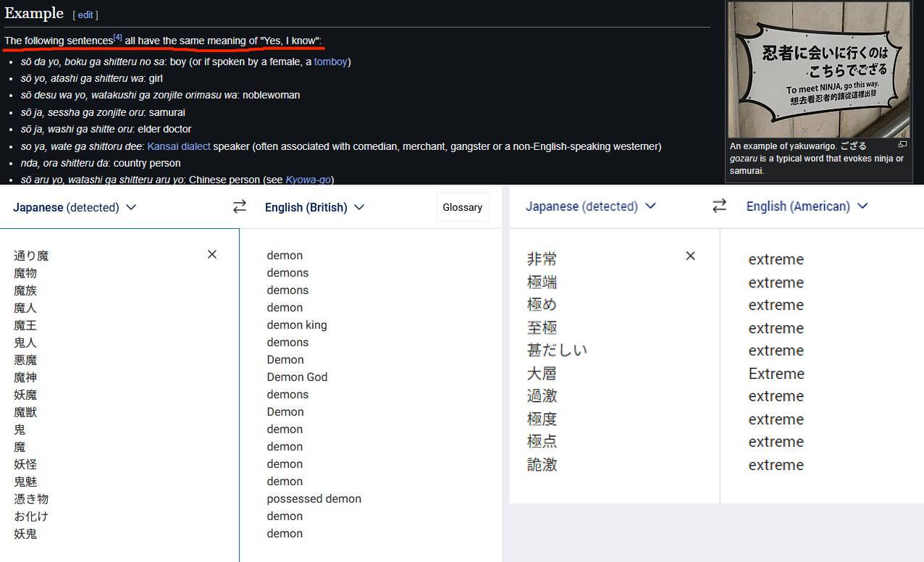This screenshot has height=562, width=924.
Task: Open the tomboy link
Action: (x=330, y=62)
